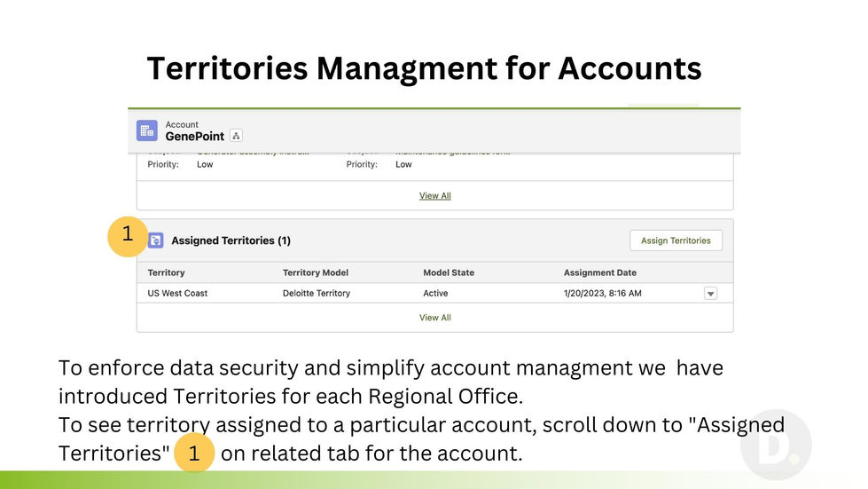868x489 pixels.
Task: Click View All link below the Priority rows
Action: tap(434, 195)
